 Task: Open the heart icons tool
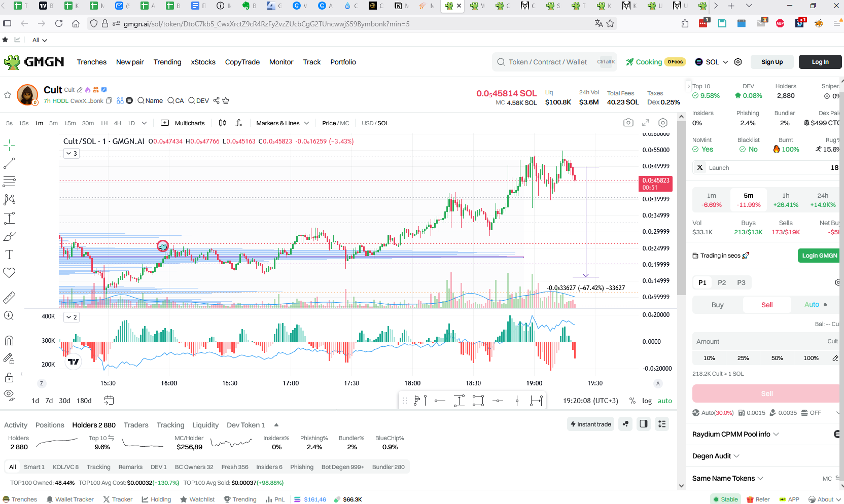(x=9, y=273)
